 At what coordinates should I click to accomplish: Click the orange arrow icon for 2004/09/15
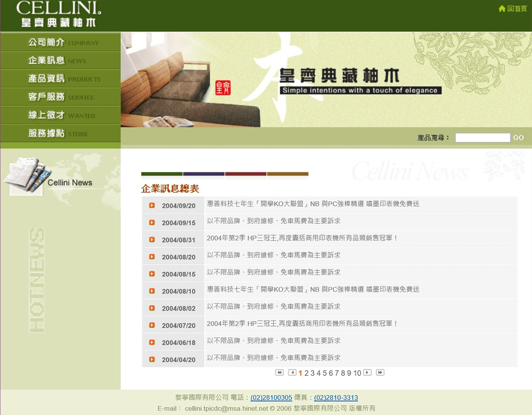(x=152, y=222)
